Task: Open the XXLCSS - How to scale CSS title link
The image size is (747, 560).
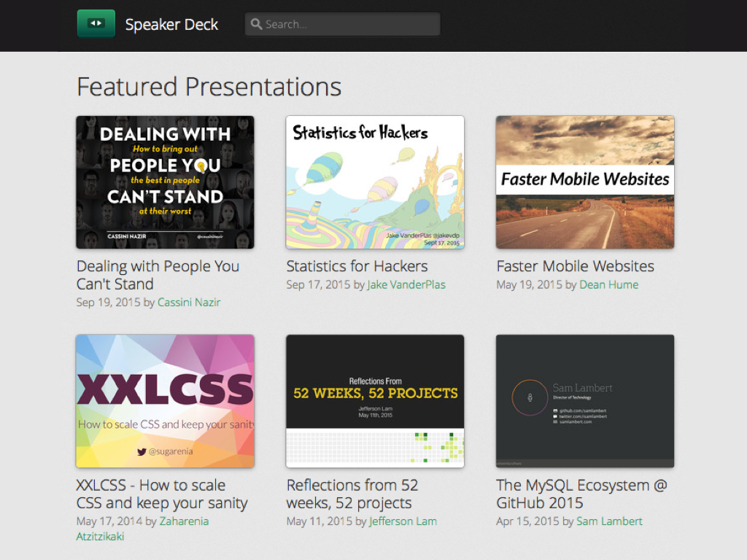Action: (x=161, y=494)
